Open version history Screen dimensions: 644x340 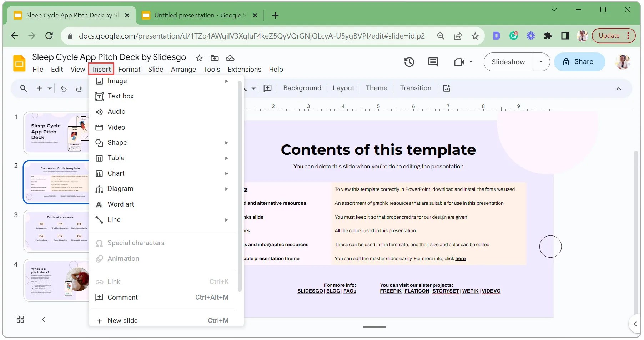[409, 62]
